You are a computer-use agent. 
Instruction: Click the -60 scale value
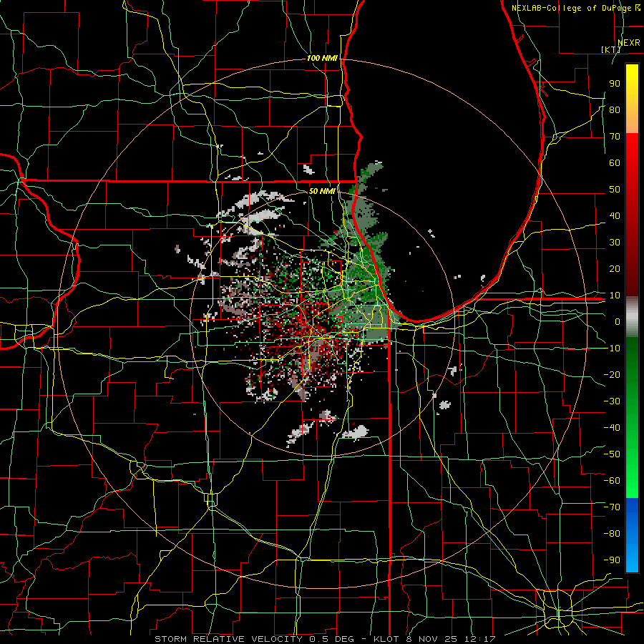(612, 481)
